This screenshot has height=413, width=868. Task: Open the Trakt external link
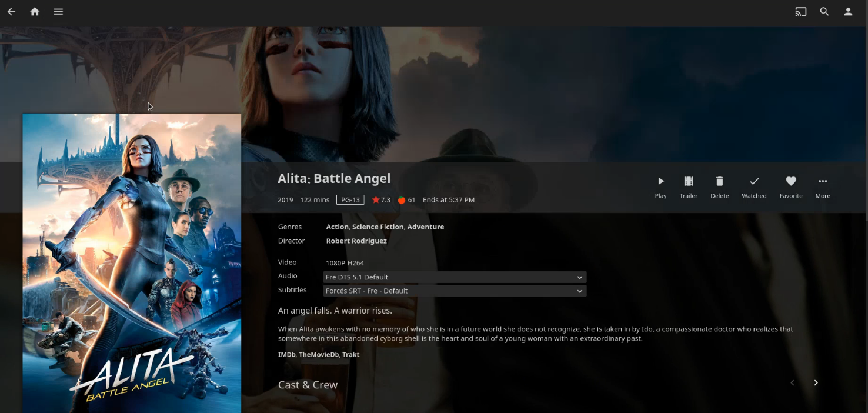pyautogui.click(x=350, y=354)
